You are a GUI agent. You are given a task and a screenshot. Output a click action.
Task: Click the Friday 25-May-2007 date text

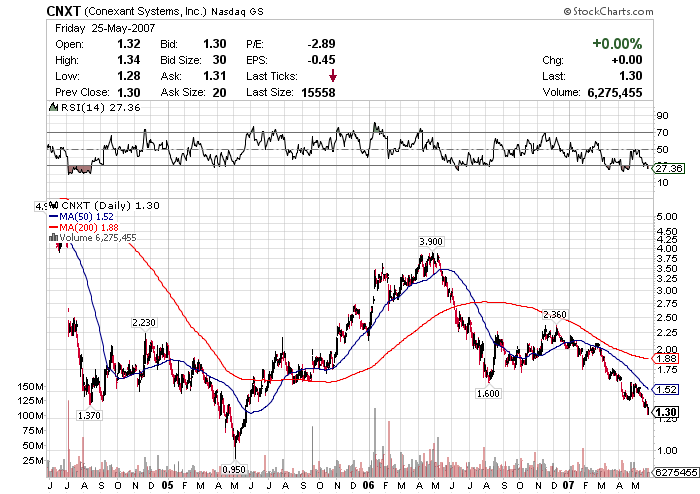pos(105,28)
